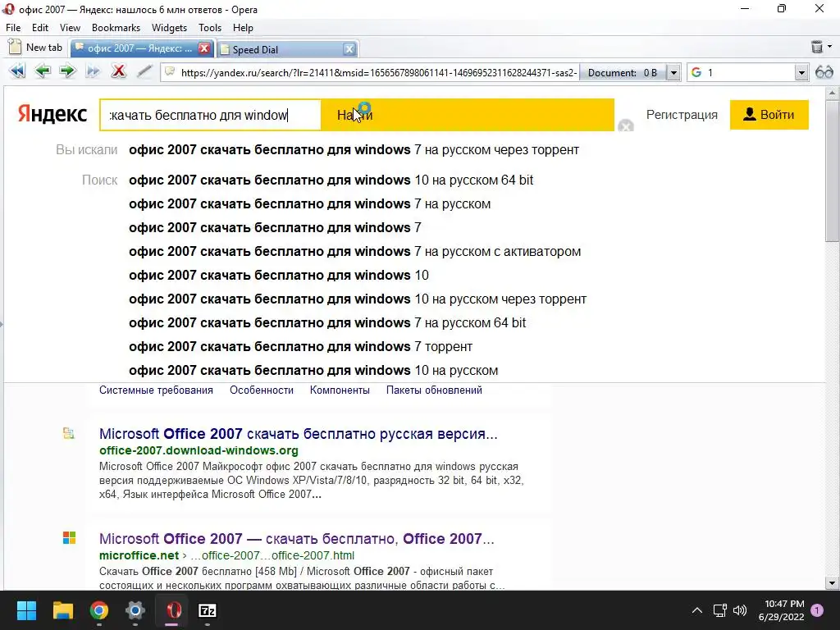Open the Widgets menu
The width and height of the screenshot is (840, 630).
[x=169, y=28]
